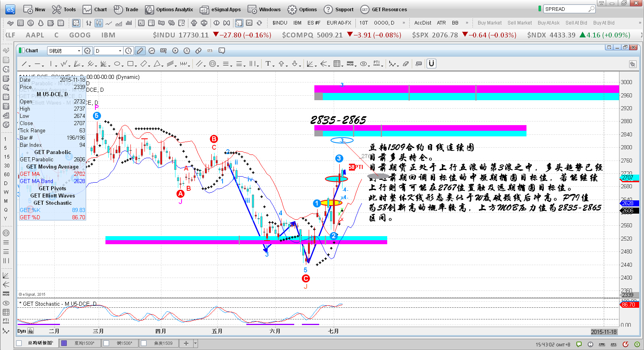Screen dimensions: 644x350
Task: Click the green chart link indicator
Action: click(21, 50)
